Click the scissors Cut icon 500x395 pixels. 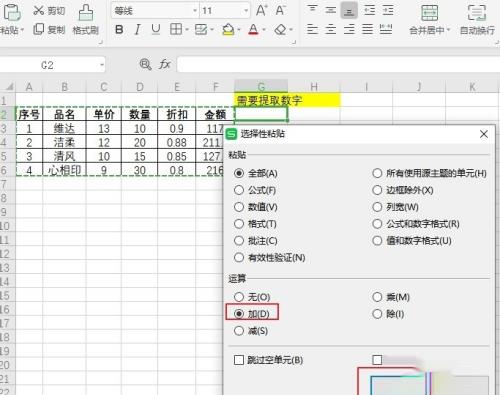38,10
